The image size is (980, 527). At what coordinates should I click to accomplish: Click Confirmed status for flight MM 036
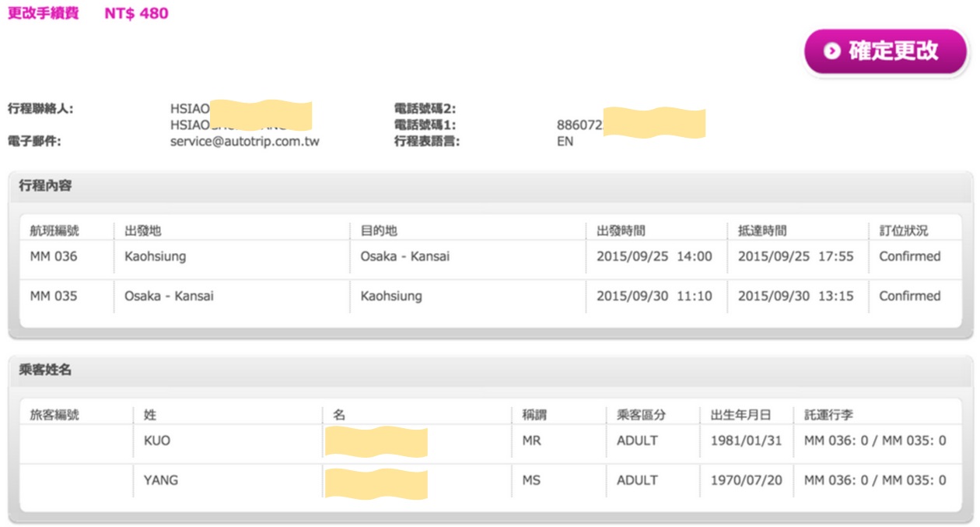[909, 256]
